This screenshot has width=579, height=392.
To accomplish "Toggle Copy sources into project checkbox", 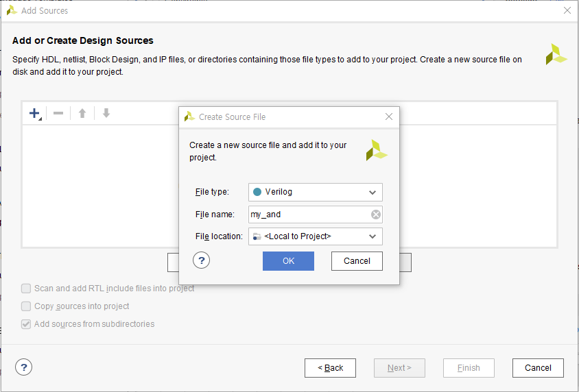I will (x=26, y=306).
